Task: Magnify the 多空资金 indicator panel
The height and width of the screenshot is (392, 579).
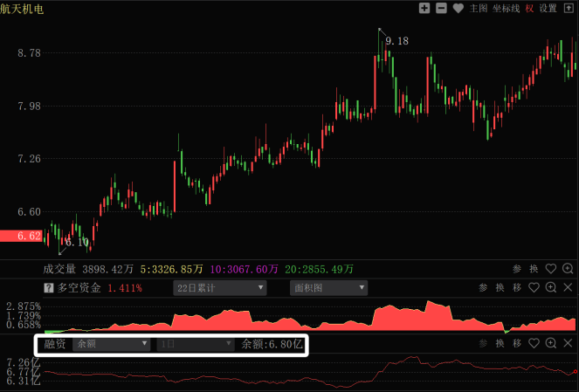Action: tap(551, 287)
